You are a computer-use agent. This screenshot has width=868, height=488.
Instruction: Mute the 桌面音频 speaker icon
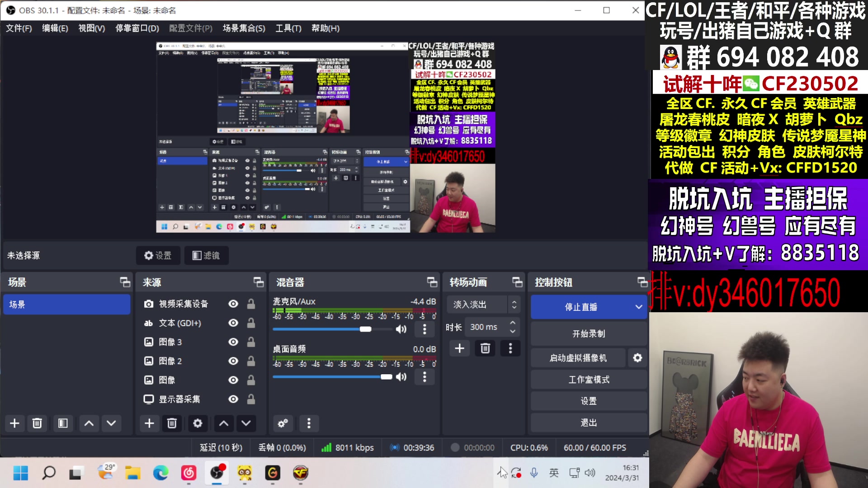pyautogui.click(x=401, y=377)
